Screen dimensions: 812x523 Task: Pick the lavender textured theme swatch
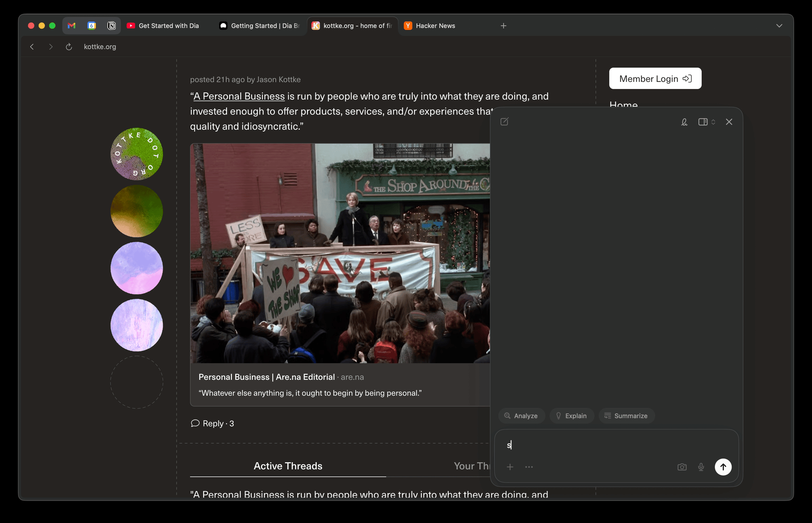(x=136, y=325)
